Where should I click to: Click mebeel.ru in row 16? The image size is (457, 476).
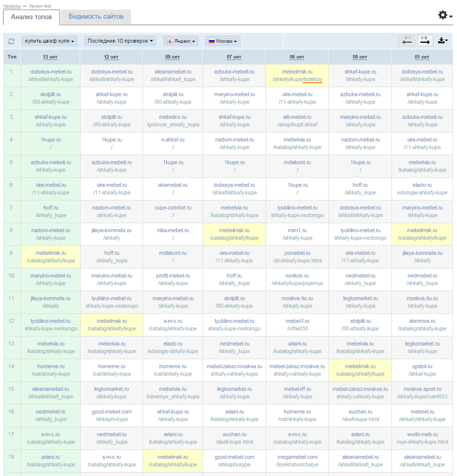point(422,412)
